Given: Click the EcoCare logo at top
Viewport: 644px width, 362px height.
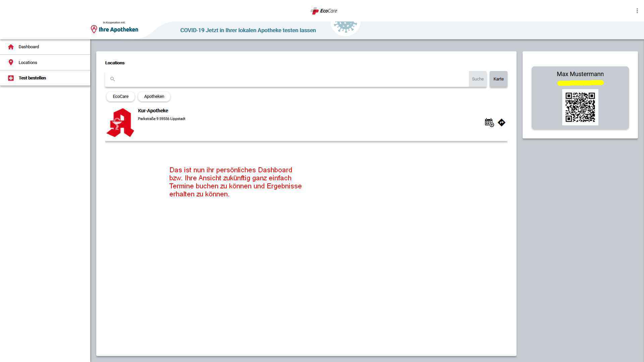Looking at the screenshot, I should (x=324, y=11).
